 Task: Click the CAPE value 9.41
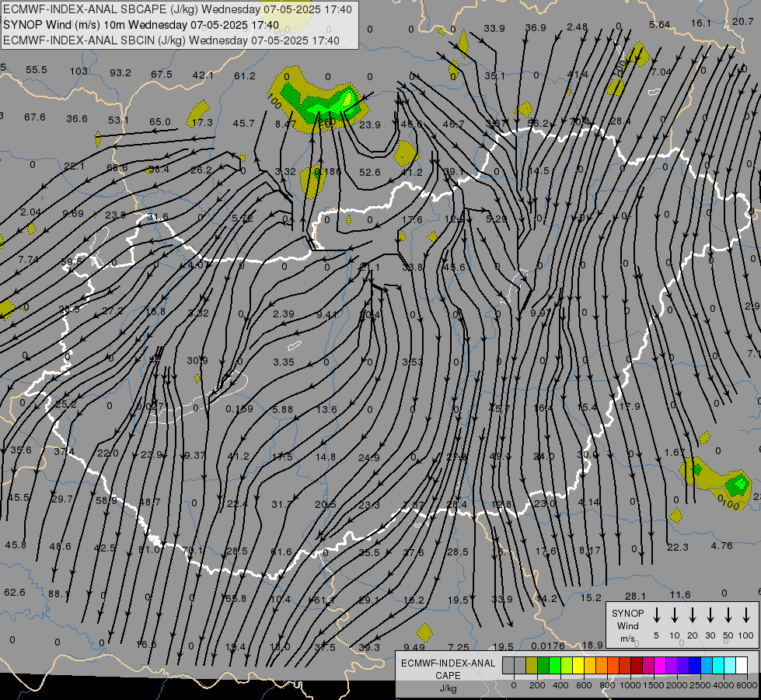[x=326, y=315]
